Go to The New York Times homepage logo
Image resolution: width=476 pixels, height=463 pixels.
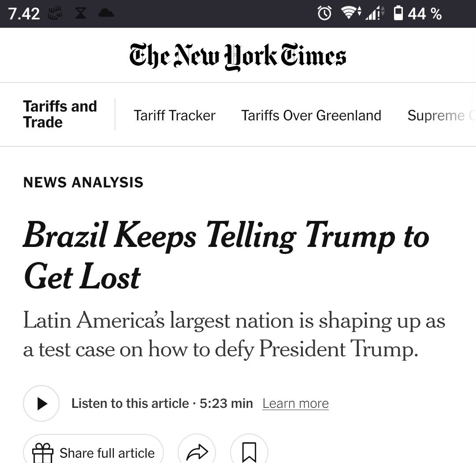[x=238, y=56]
